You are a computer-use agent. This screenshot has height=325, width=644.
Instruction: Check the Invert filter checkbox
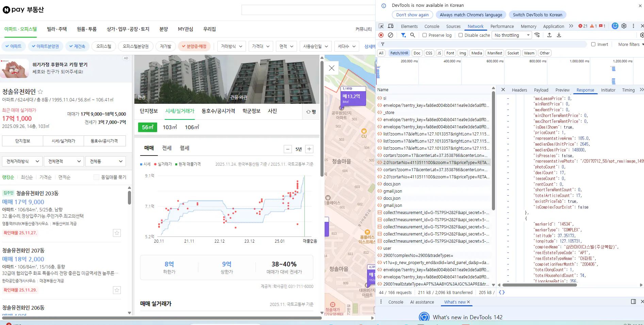pyautogui.click(x=593, y=44)
